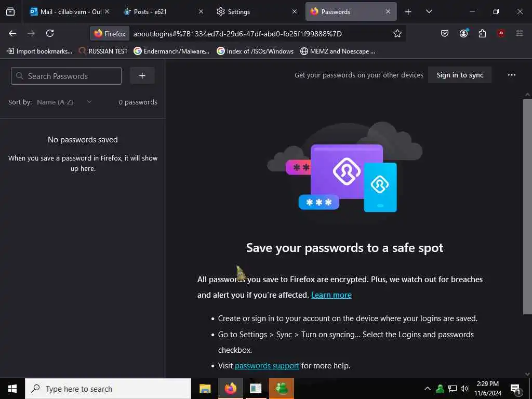Focus the Search Passwords field

(66, 76)
